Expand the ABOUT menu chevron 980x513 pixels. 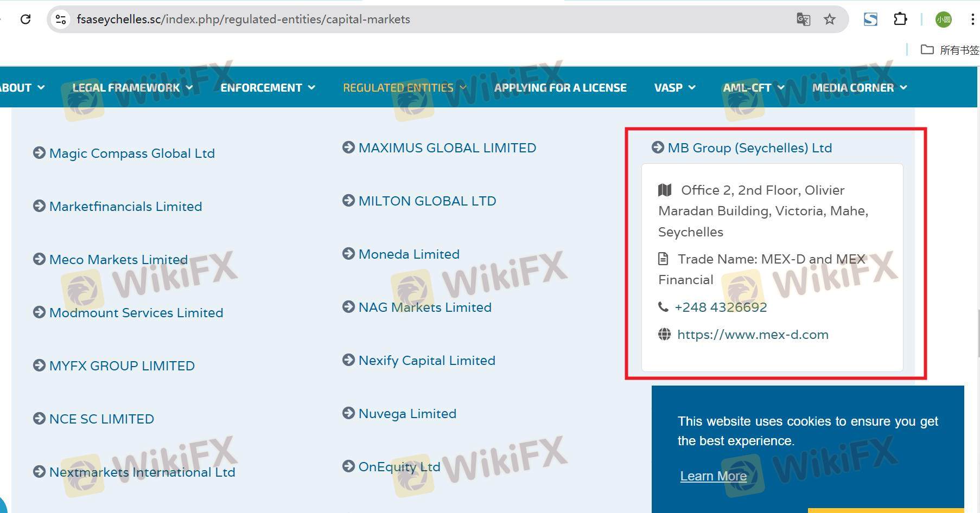click(41, 87)
